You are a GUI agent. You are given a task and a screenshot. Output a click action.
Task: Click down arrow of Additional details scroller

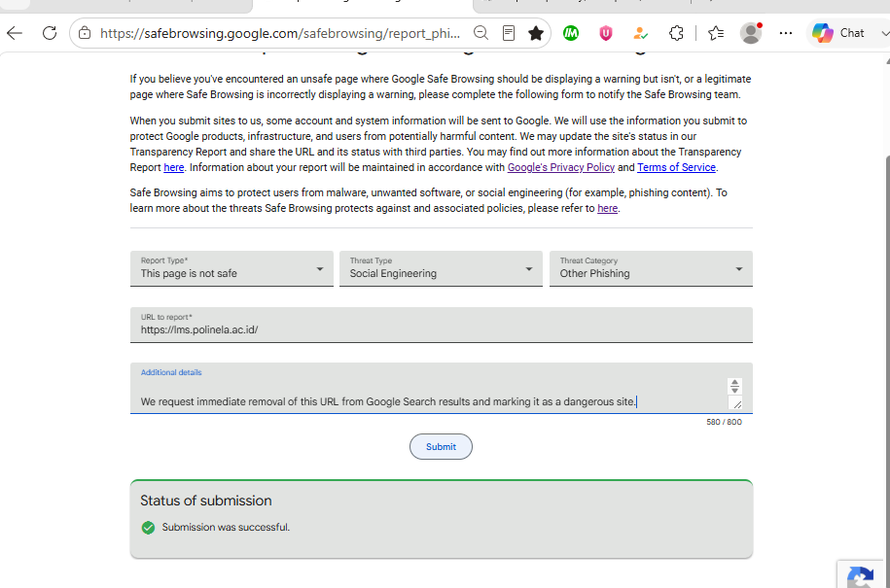point(735,390)
